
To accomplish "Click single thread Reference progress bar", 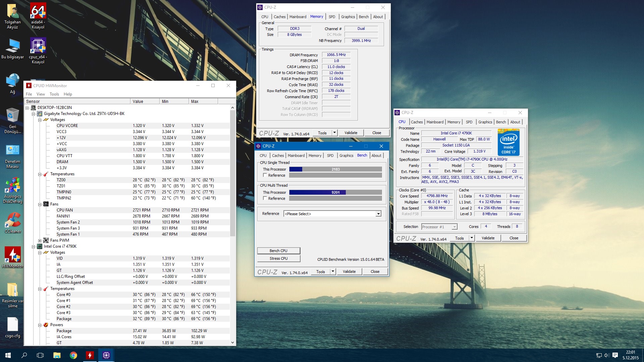I will pyautogui.click(x=335, y=175).
